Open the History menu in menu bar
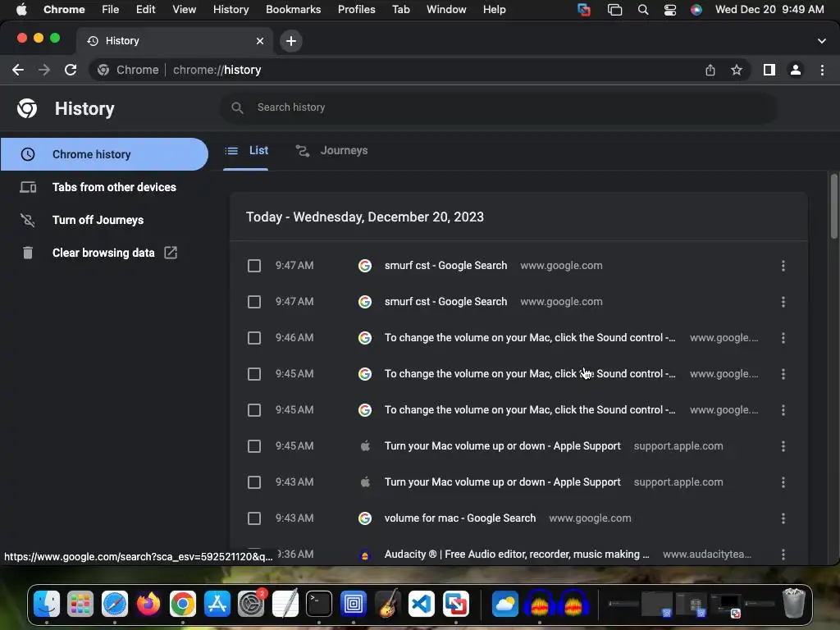The image size is (840, 630). point(231,10)
